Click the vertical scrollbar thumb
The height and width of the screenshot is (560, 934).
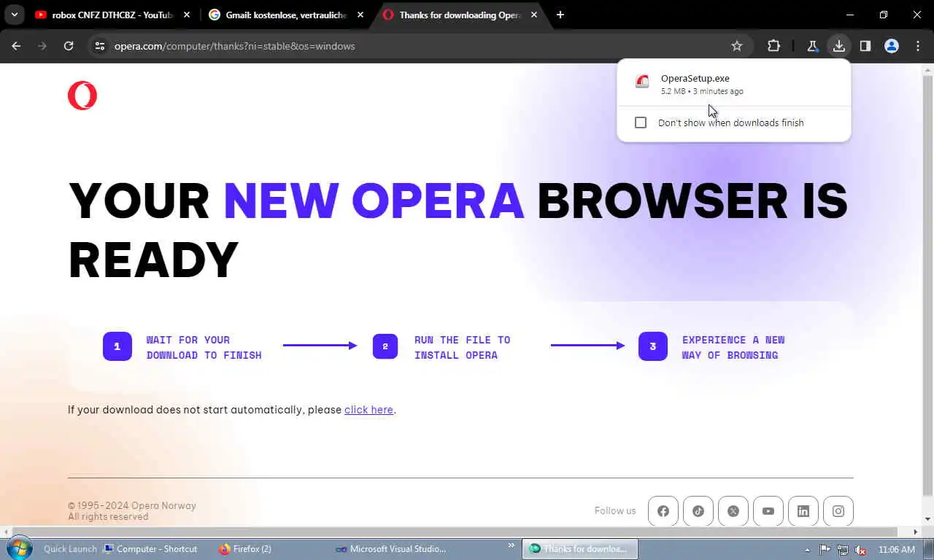coord(927,284)
